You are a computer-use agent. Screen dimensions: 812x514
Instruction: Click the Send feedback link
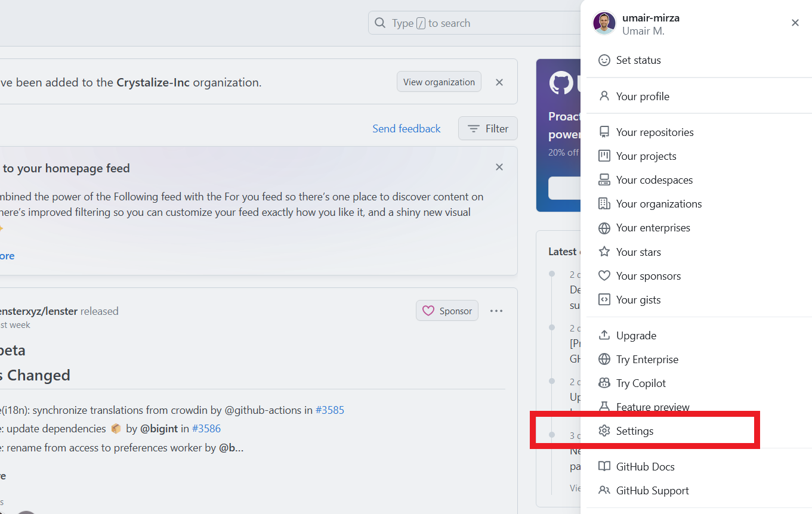coord(406,129)
